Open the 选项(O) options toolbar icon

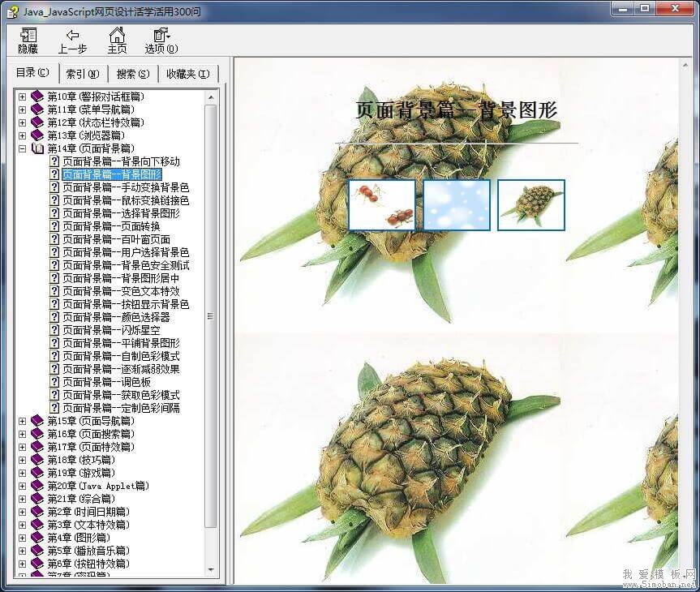(x=160, y=39)
